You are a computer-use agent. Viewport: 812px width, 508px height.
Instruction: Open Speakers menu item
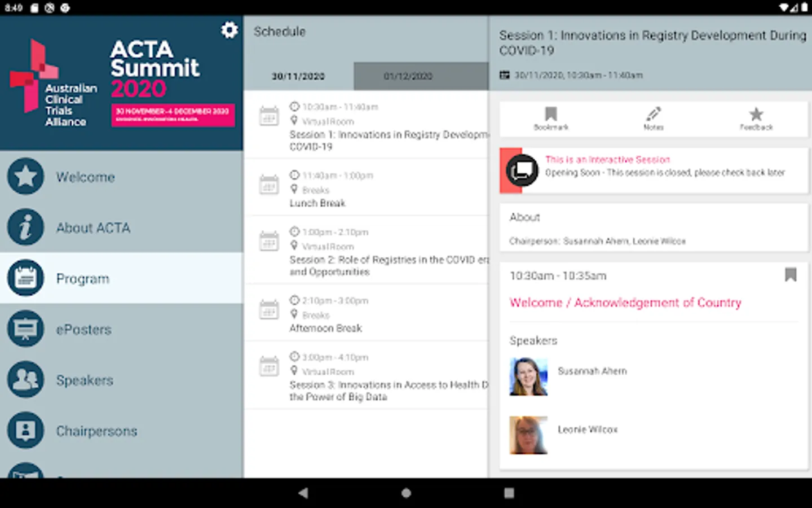(121, 380)
